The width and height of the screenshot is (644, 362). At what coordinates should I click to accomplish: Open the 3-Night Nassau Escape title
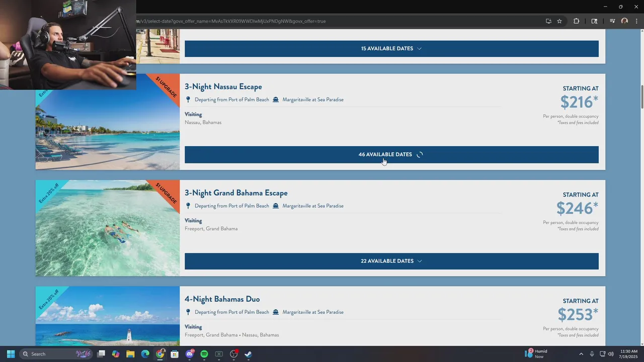click(223, 86)
